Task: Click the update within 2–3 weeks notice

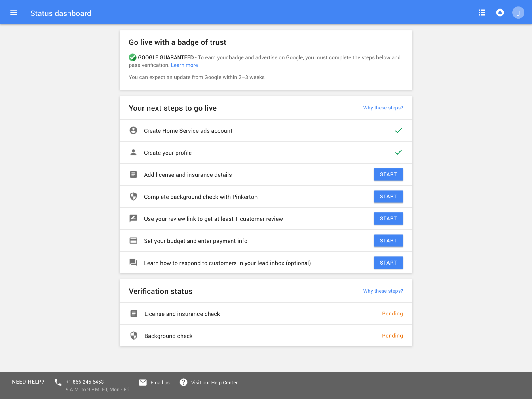Action: click(197, 77)
